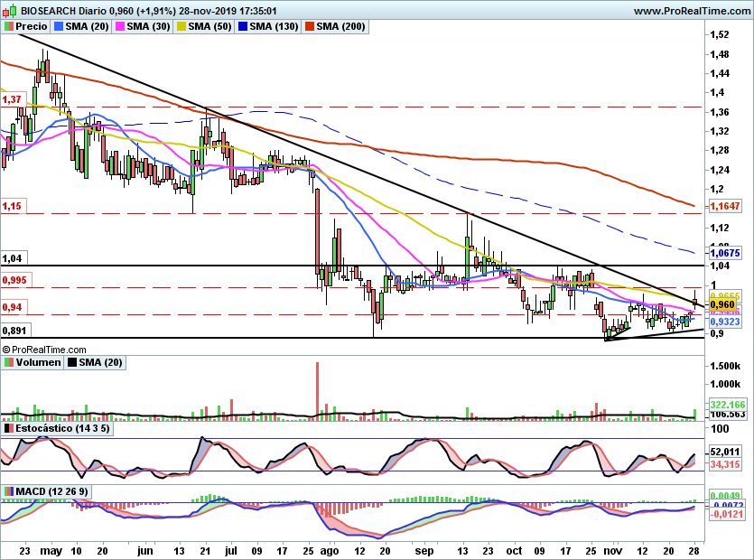Click the Precio candle swatch icon in the price legend
Screen dimensions: 754x560
click(x=9, y=26)
